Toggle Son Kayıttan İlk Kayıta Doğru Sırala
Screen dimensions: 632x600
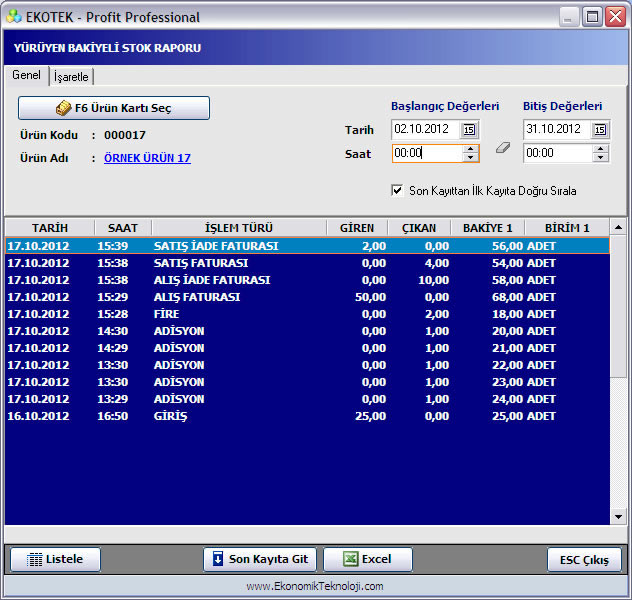(x=397, y=190)
